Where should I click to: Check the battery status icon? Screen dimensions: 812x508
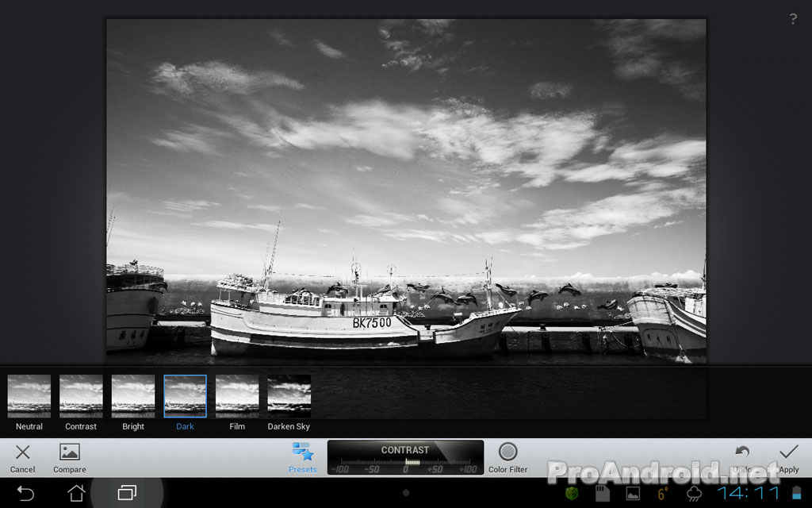[x=796, y=493]
